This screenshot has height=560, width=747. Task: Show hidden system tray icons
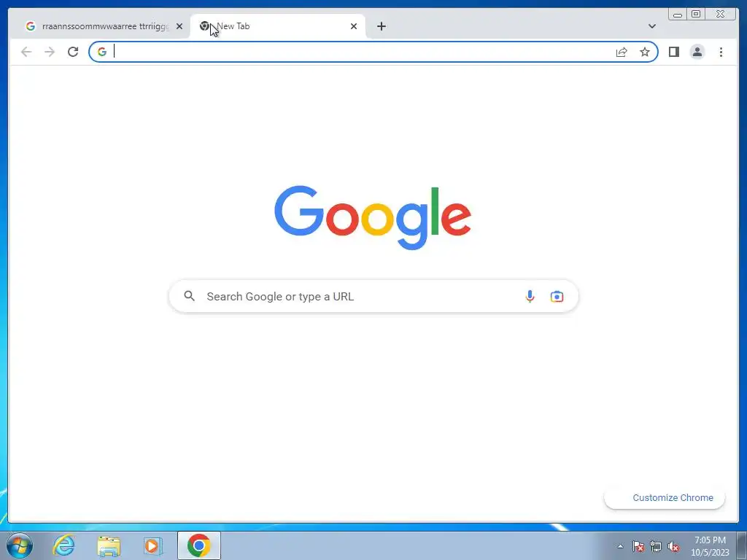(x=620, y=546)
